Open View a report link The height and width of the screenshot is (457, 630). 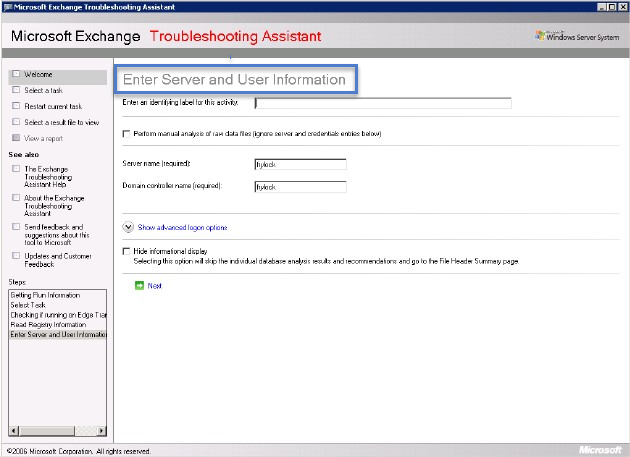[43, 139]
